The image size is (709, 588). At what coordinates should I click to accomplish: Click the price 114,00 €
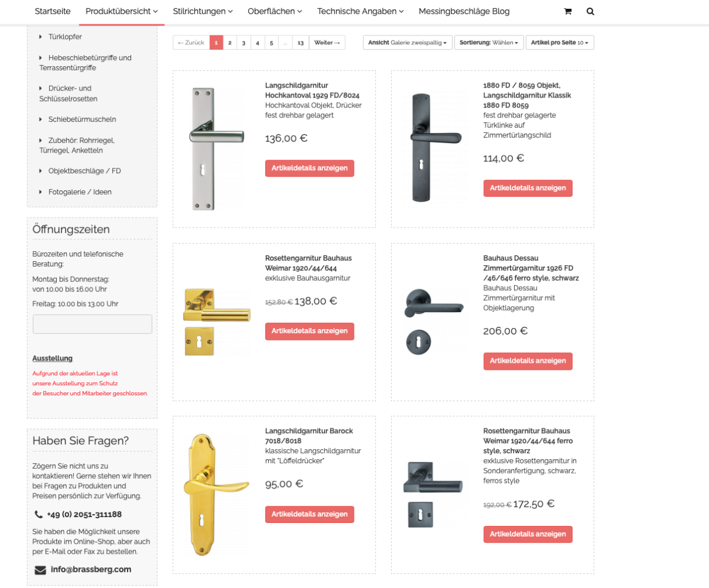coord(504,158)
